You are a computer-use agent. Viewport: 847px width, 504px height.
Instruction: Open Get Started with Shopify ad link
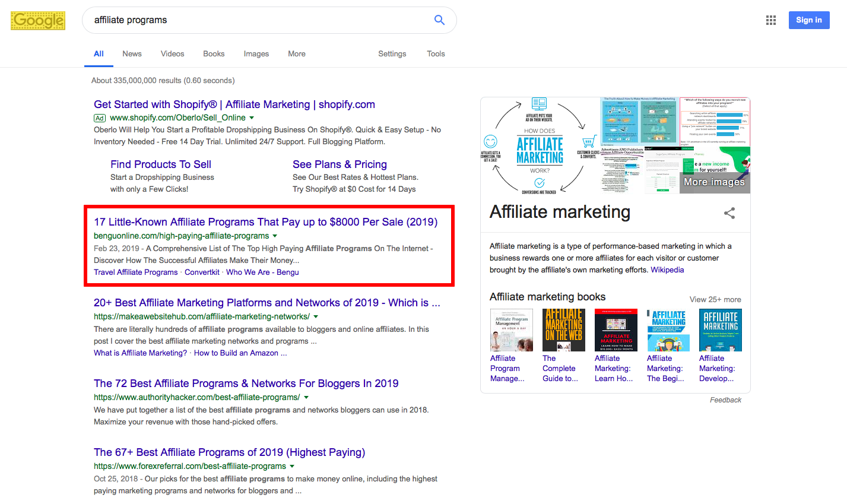point(234,104)
